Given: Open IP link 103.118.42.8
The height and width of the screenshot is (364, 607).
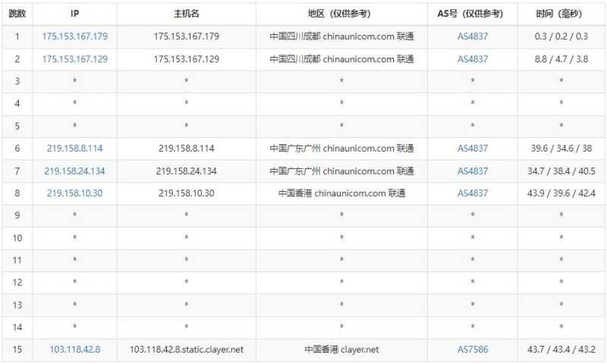Looking at the screenshot, I should tap(74, 350).
